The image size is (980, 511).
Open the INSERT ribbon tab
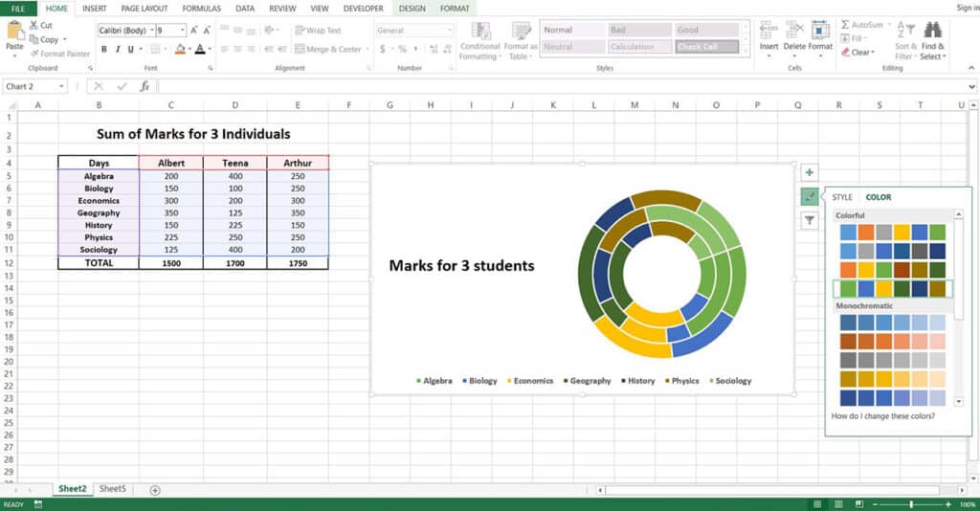[94, 9]
